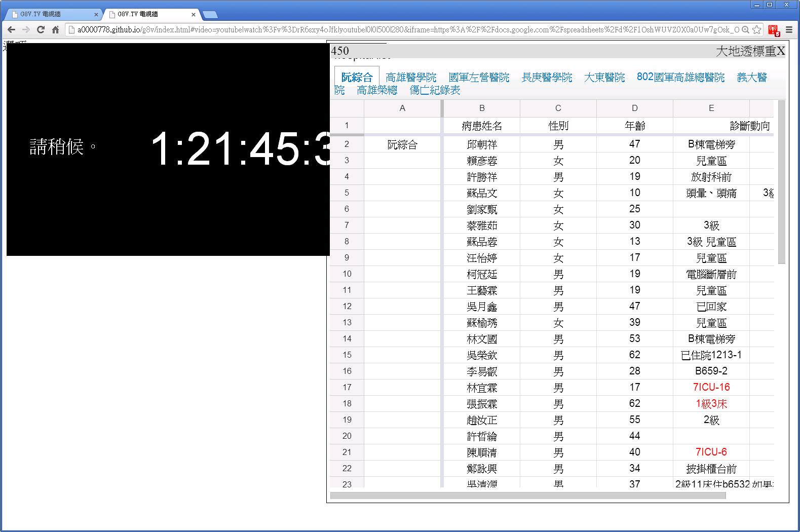Select column B header

482,108
